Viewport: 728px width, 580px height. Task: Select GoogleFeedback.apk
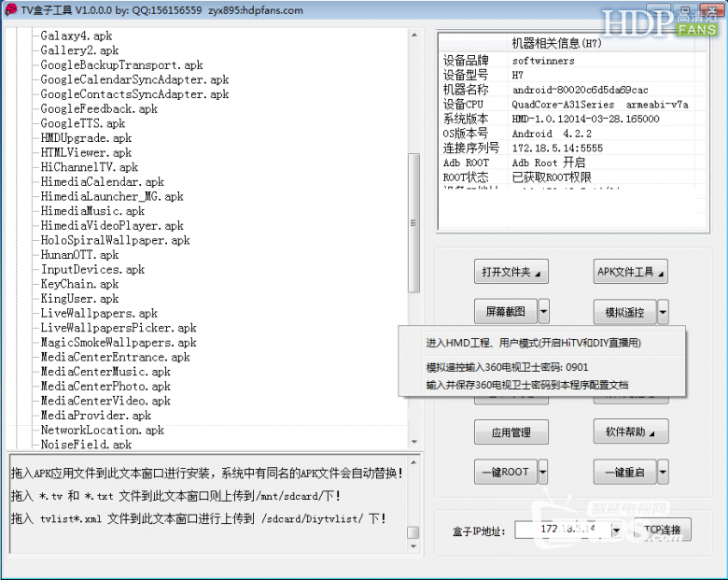tap(99, 108)
